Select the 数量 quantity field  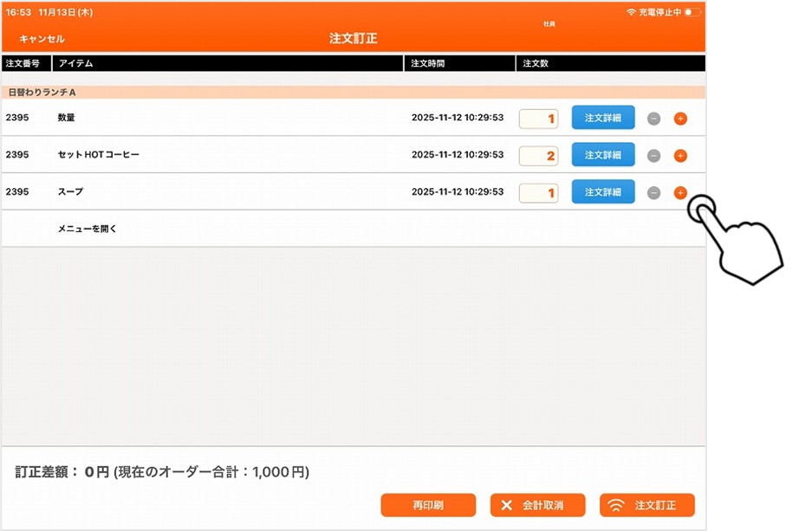point(538,119)
